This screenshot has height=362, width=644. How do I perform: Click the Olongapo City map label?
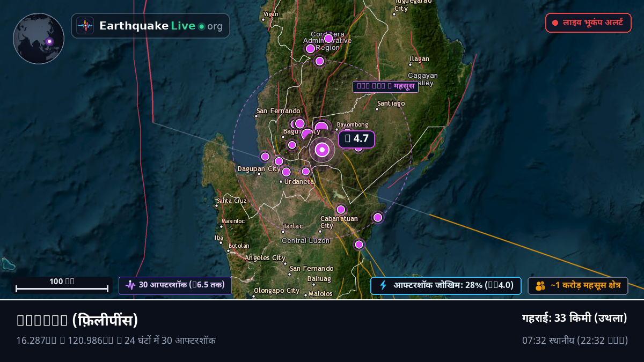click(276, 291)
